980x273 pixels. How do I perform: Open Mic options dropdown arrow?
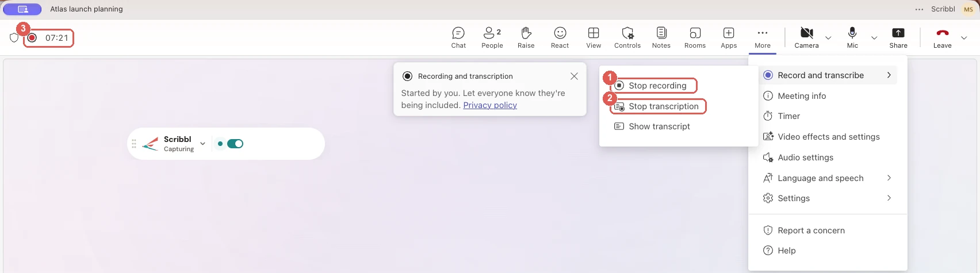tap(874, 38)
